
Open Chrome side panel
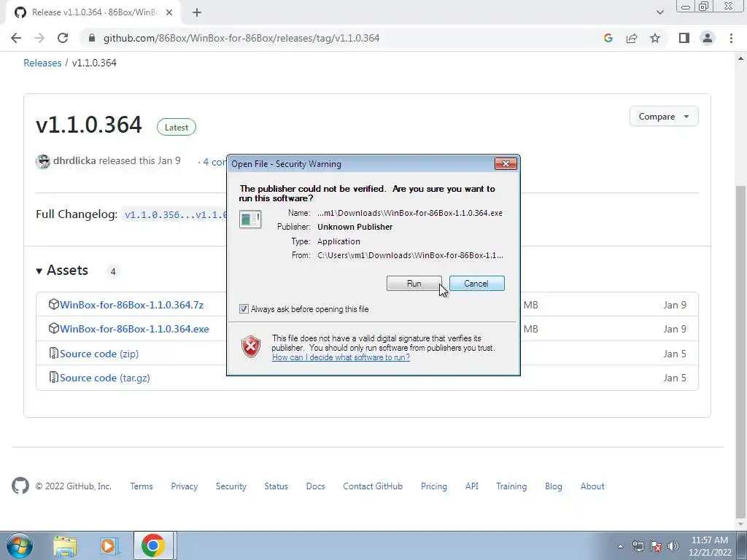click(684, 38)
